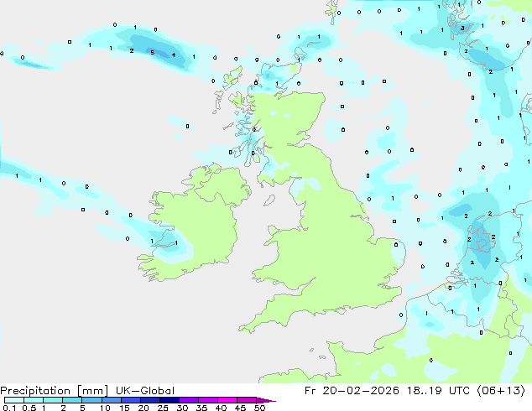Click the date '20-02-2026' text
Image resolution: width=532 pixels, height=411 pixels.
[361, 391]
